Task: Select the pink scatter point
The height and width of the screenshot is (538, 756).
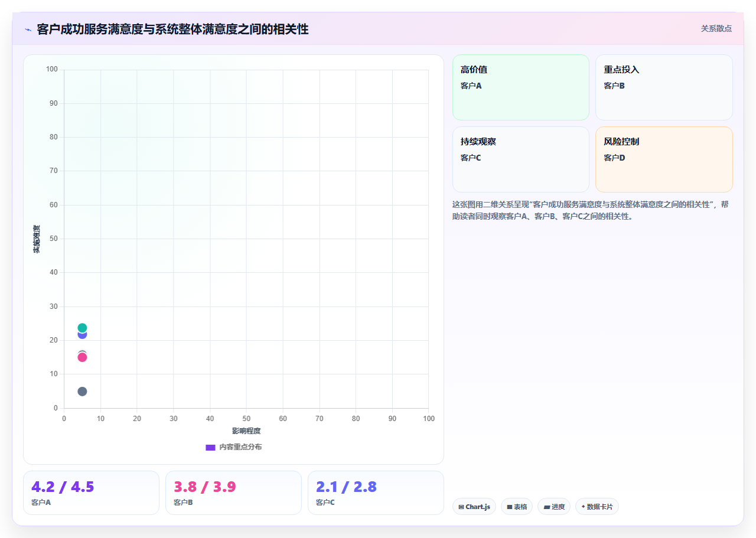Action: (82, 357)
